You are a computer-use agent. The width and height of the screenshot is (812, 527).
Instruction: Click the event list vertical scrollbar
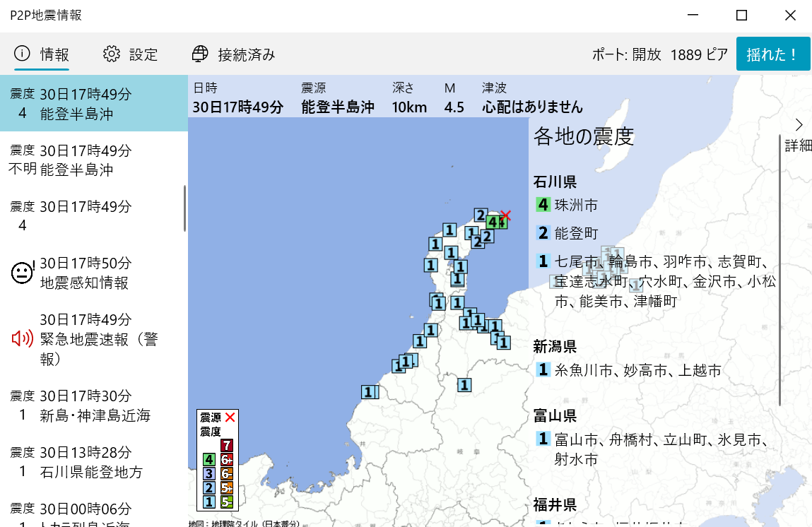[184, 208]
